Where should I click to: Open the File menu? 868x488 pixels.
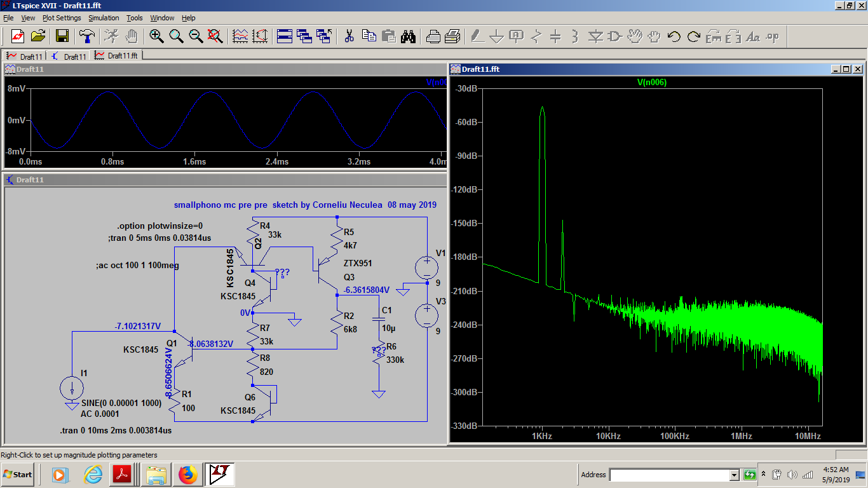8,18
